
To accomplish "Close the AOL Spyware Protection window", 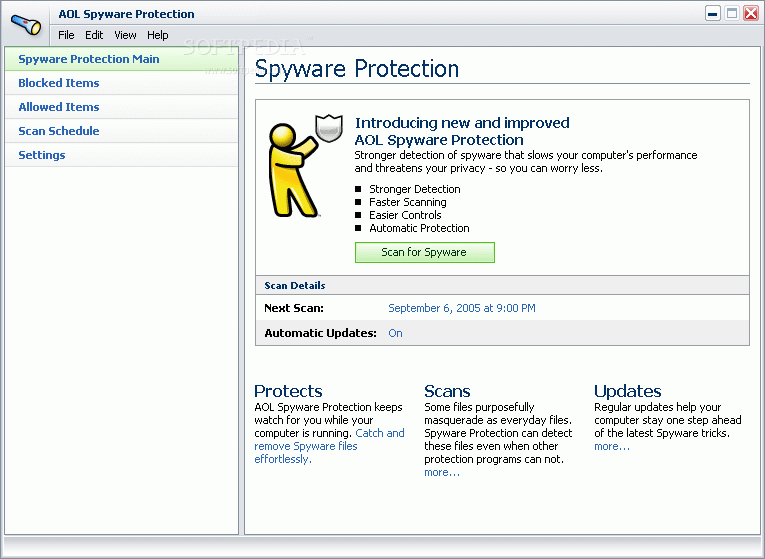I will [x=751, y=14].
